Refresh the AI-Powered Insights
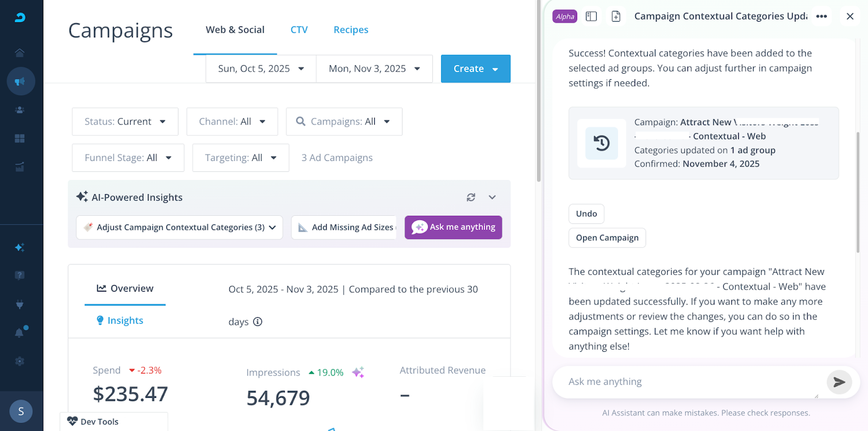Viewport: 868px width, 431px height. (471, 197)
